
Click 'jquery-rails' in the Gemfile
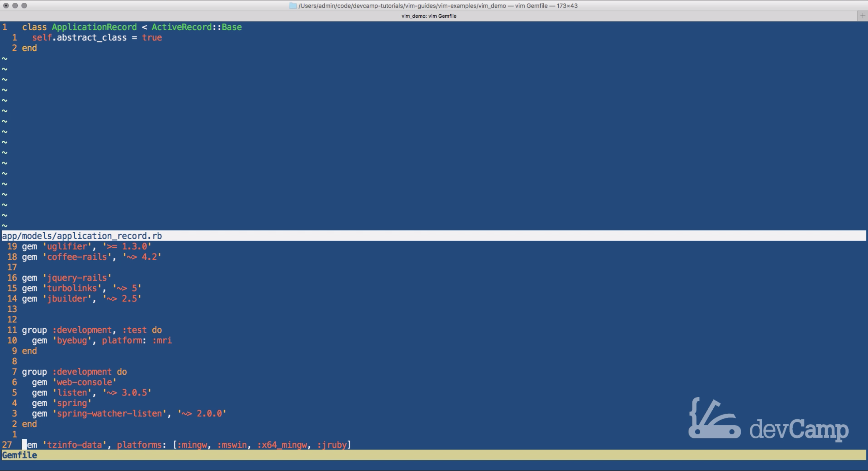tap(77, 278)
